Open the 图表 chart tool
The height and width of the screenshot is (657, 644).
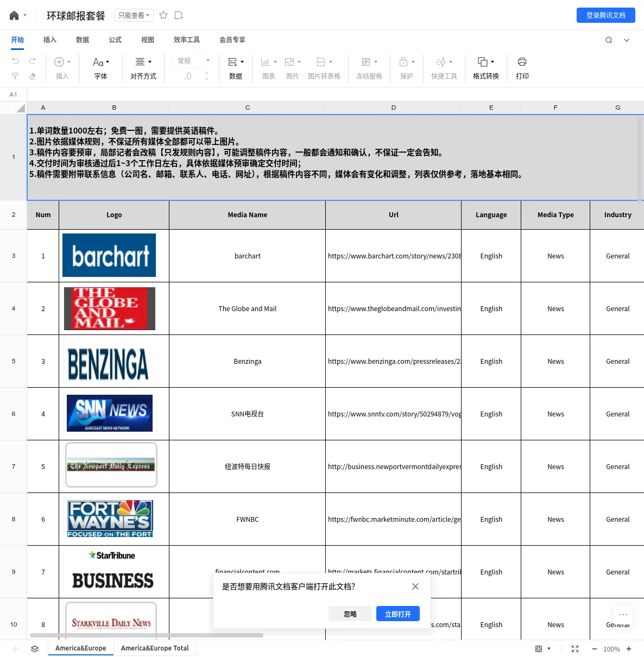(269, 68)
